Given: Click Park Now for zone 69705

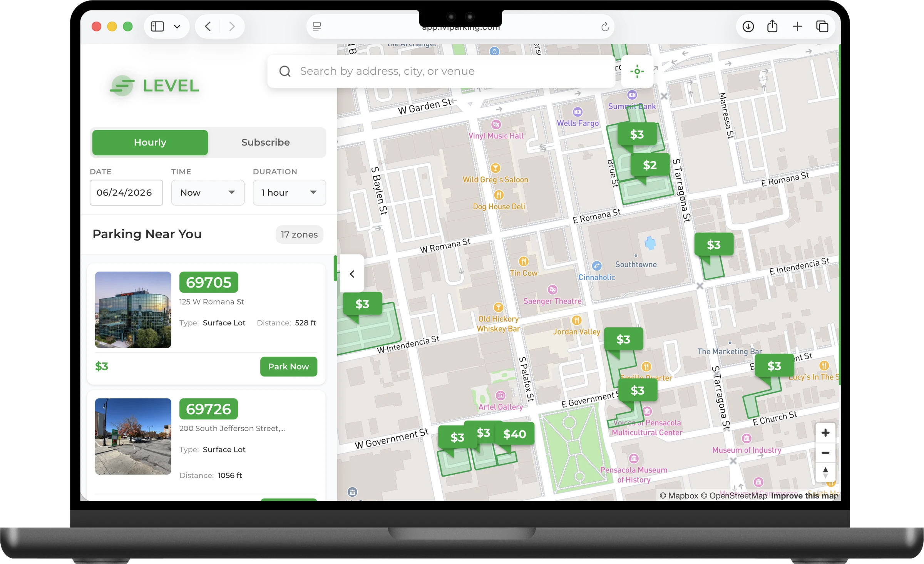Looking at the screenshot, I should 289,367.
